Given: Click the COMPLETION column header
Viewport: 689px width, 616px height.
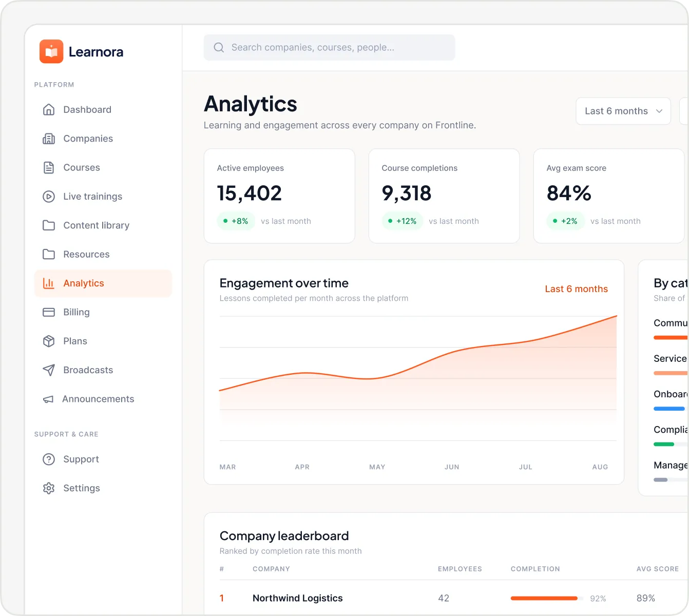Looking at the screenshot, I should click(x=535, y=569).
